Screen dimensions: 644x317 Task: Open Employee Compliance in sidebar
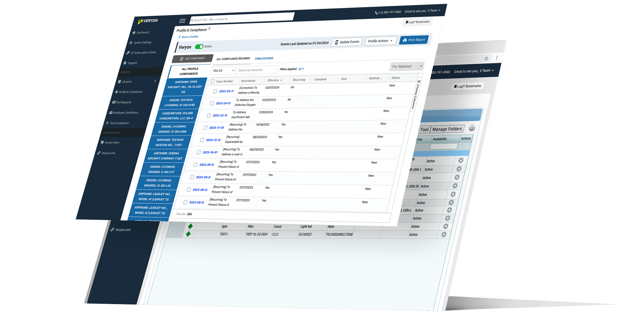click(x=124, y=113)
